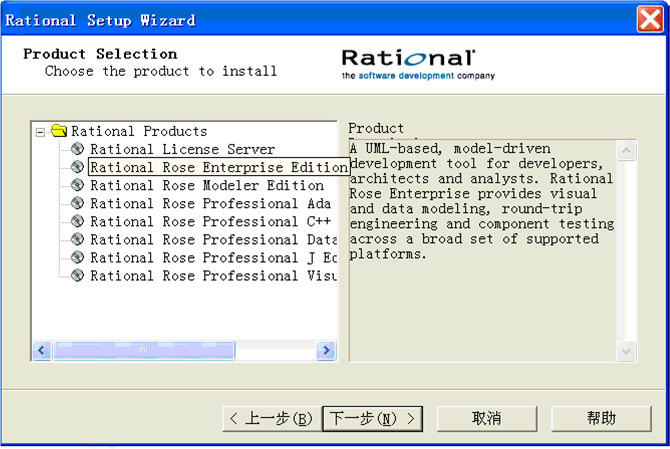Image resolution: width=670 pixels, height=449 pixels.
Task: Collapse the Rational Products tree node
Action: (40, 132)
